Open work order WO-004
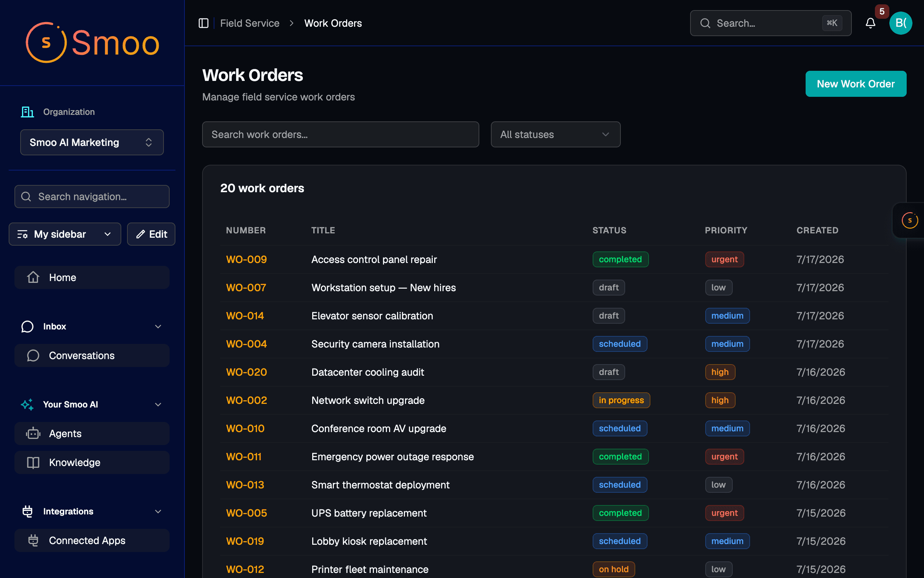The image size is (924, 578). (246, 344)
